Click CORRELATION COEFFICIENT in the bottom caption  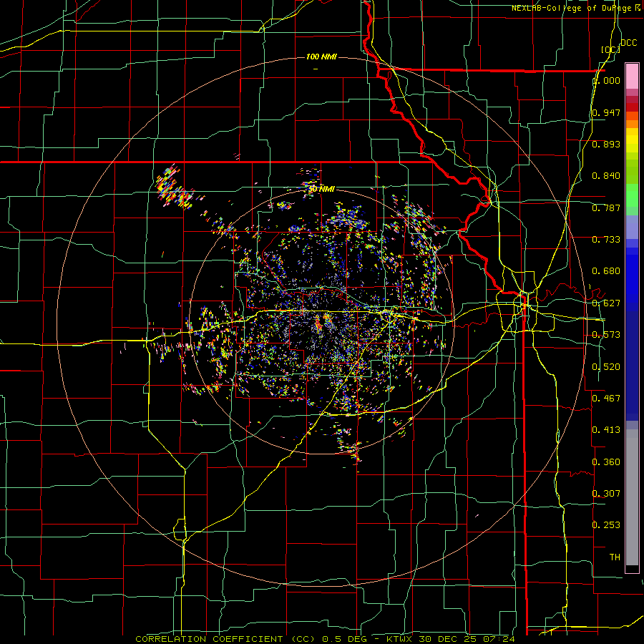pyautogui.click(x=210, y=639)
